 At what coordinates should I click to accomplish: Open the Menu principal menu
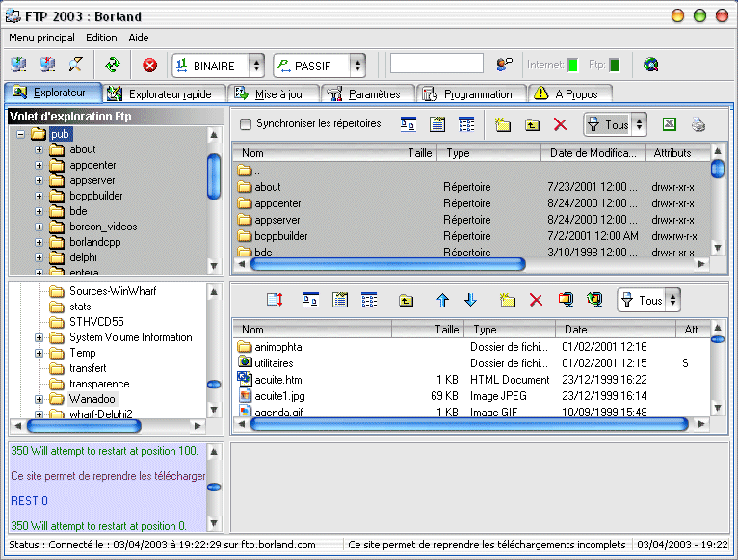pyautogui.click(x=41, y=38)
